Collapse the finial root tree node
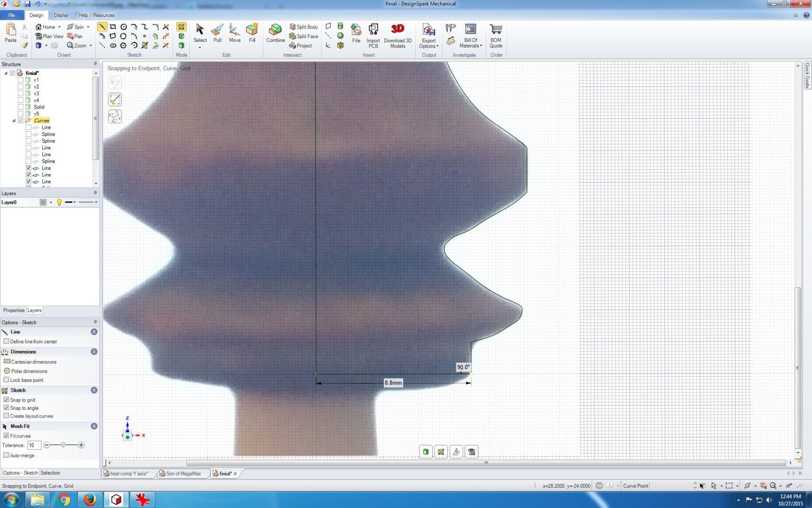This screenshot has height=508, width=812. pyautogui.click(x=6, y=73)
